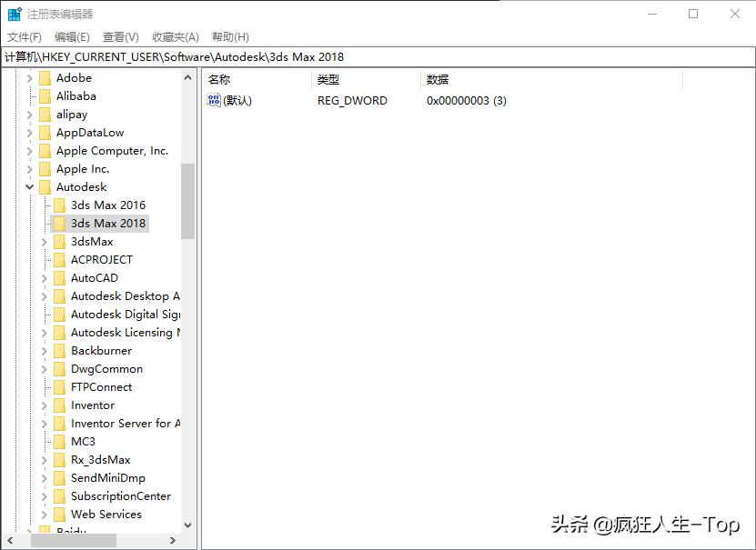
Task: Click the Autodesk folder icon
Action: click(x=45, y=186)
